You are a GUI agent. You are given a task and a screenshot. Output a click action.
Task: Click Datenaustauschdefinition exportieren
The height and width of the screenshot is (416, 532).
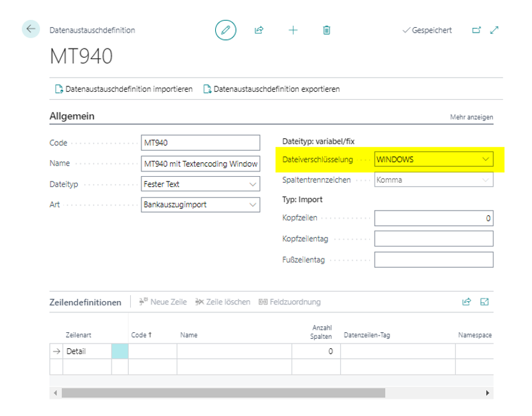271,88
